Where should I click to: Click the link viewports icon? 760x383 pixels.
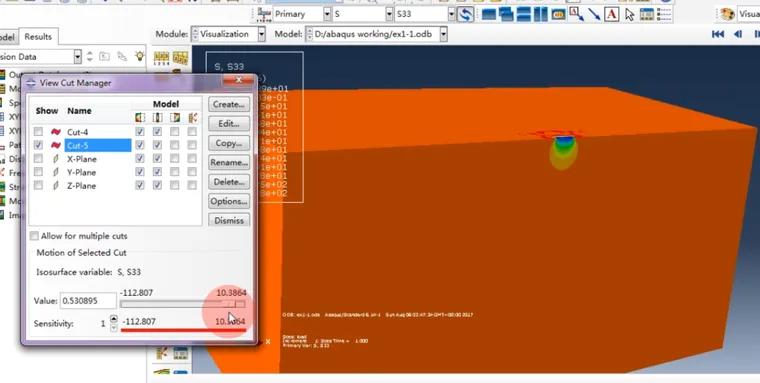coord(558,15)
